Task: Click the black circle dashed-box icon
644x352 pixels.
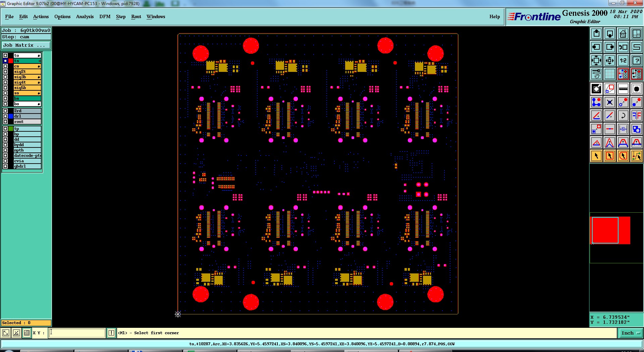Action: (637, 89)
